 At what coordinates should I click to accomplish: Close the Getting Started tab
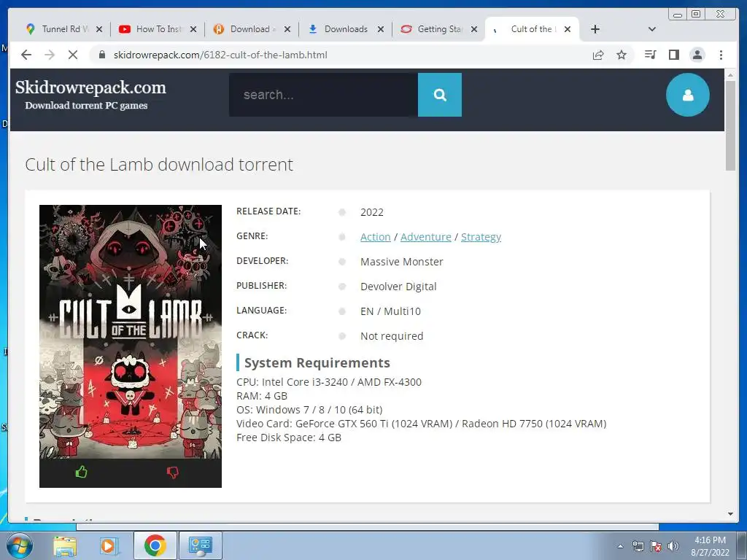[474, 29]
